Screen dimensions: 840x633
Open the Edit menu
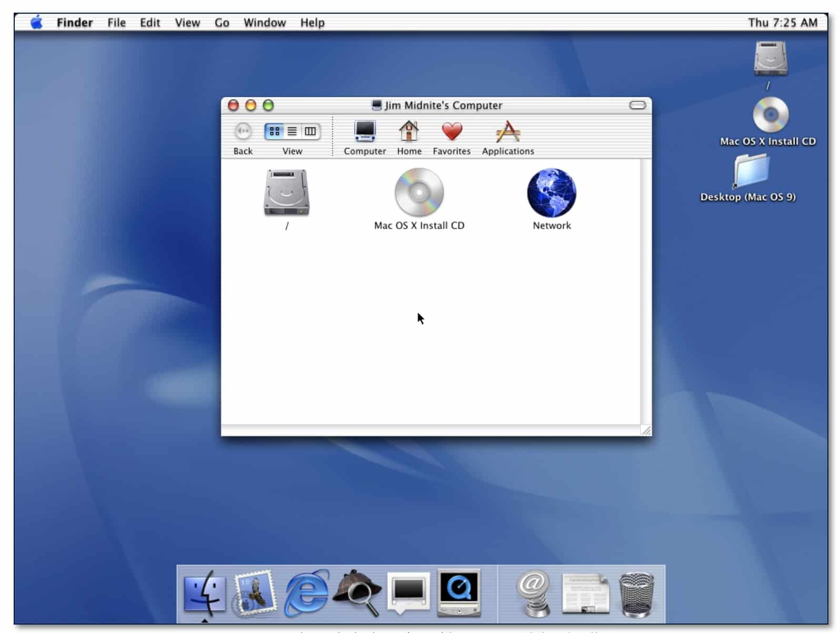coord(150,23)
